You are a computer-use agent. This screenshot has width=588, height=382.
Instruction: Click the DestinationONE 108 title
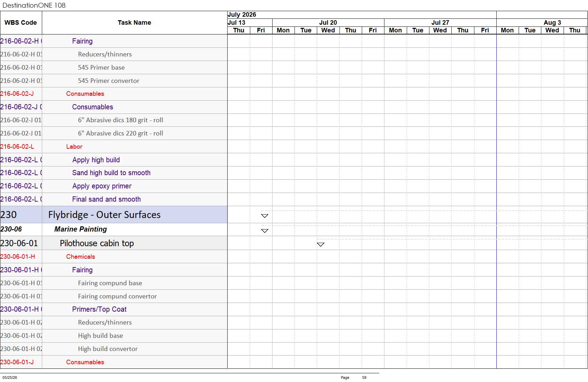(x=34, y=5)
